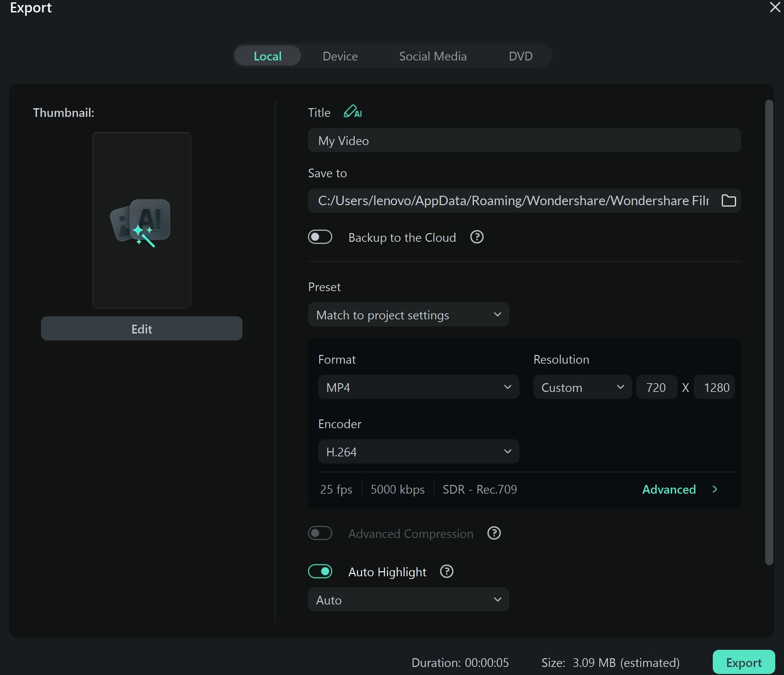Open Advanced export settings link

(669, 489)
